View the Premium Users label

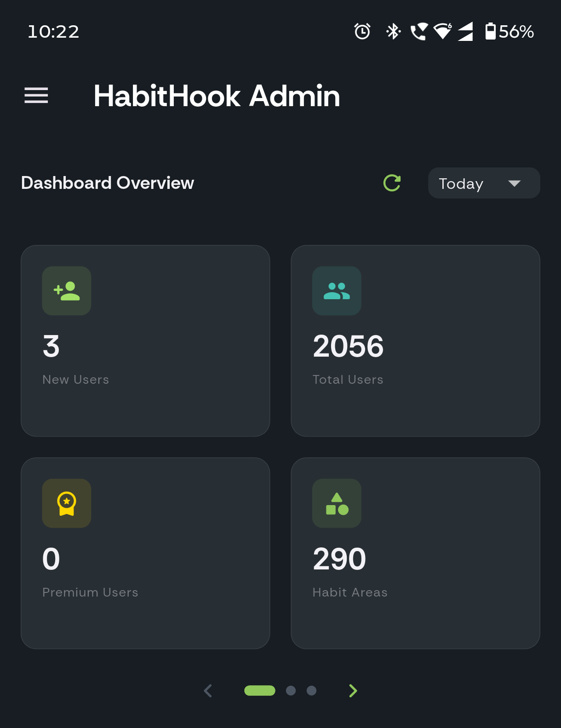point(90,592)
